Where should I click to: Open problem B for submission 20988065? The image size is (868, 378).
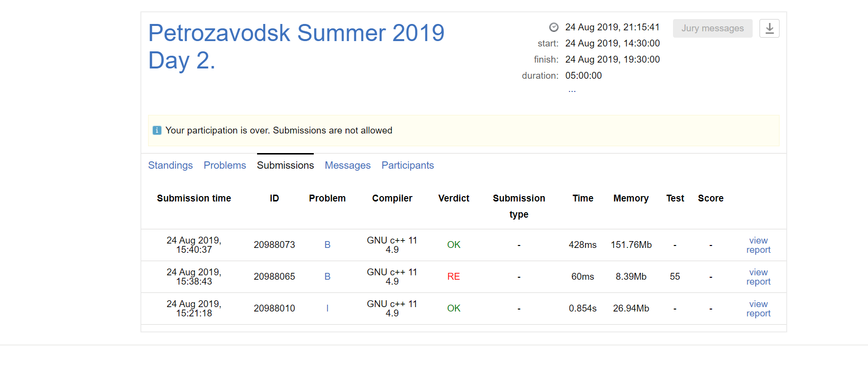(327, 277)
